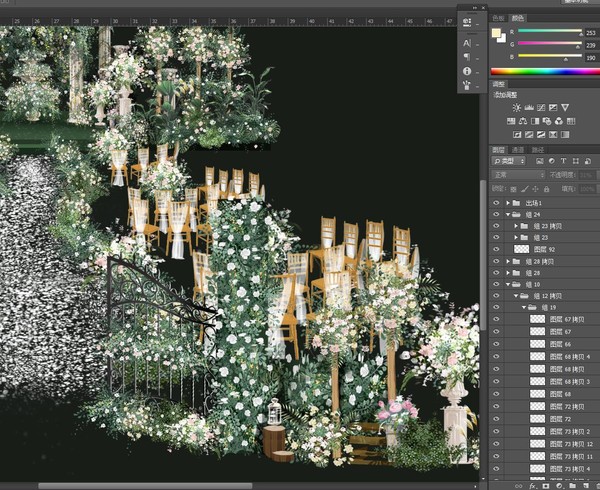
Task: Hide the 组 28 拷贝 group
Action: [496, 261]
